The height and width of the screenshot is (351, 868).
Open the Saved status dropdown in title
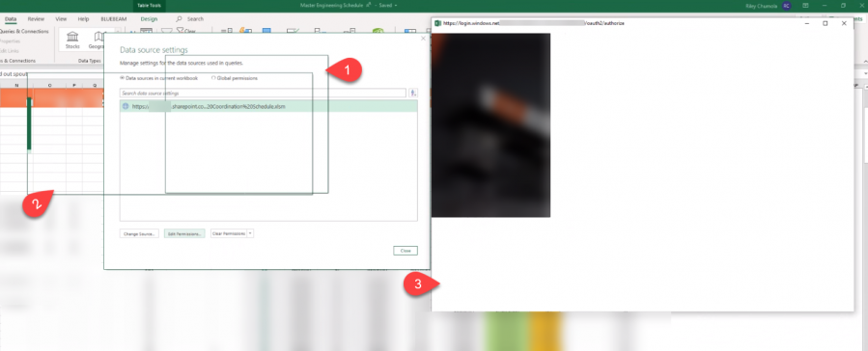(396, 5)
